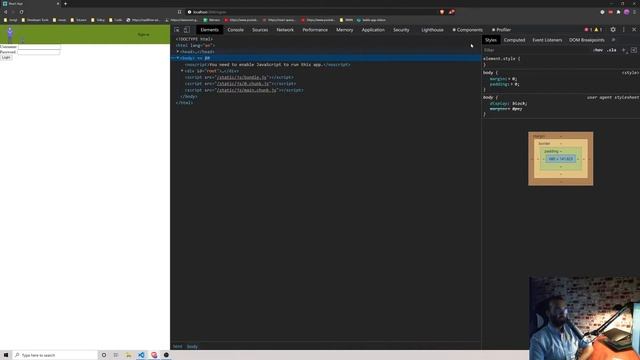Expand the head element node
The image size is (640, 360).
178,52
